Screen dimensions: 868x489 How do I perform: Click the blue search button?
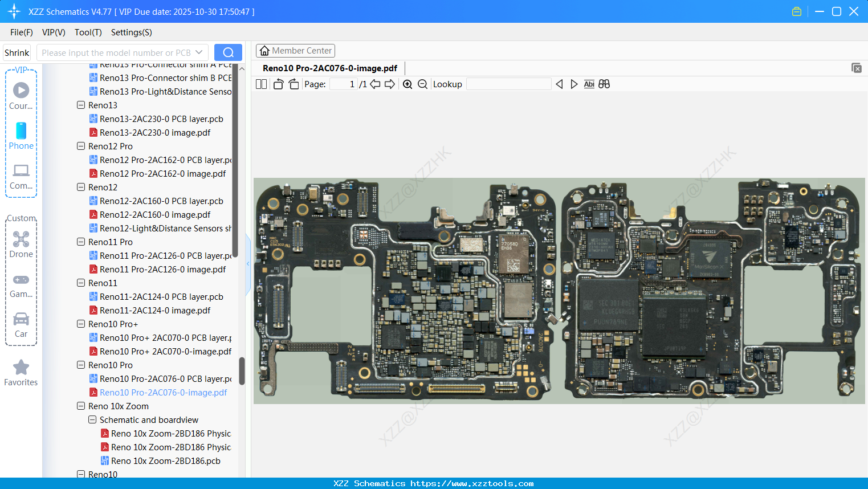tap(228, 52)
